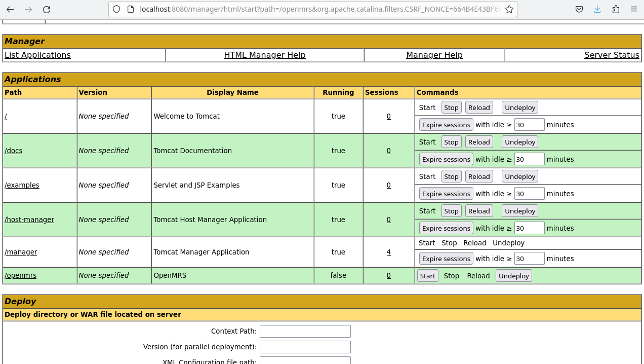
Task: Go back to previous page
Action: tap(10, 9)
